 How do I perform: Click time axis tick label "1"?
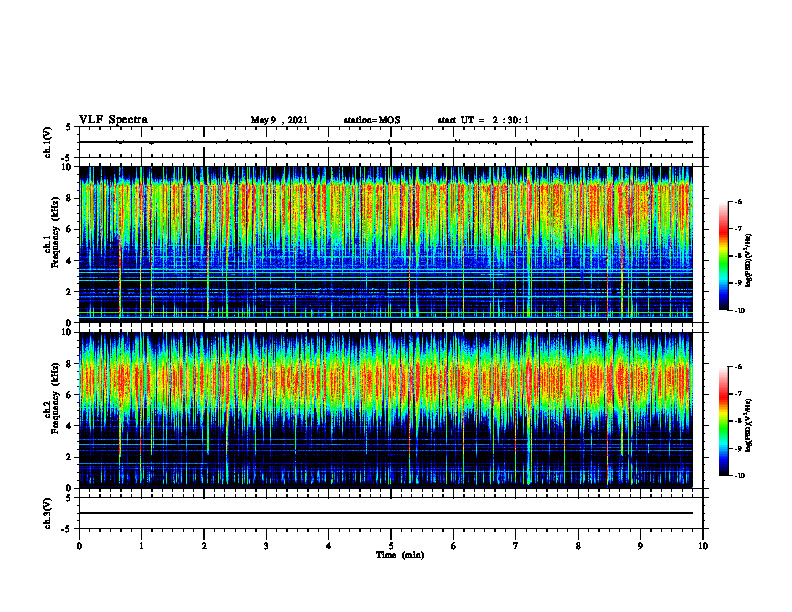(141, 546)
